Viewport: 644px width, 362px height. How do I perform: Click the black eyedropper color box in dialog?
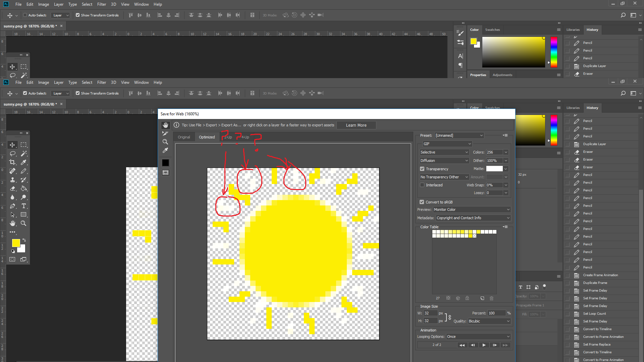click(166, 163)
